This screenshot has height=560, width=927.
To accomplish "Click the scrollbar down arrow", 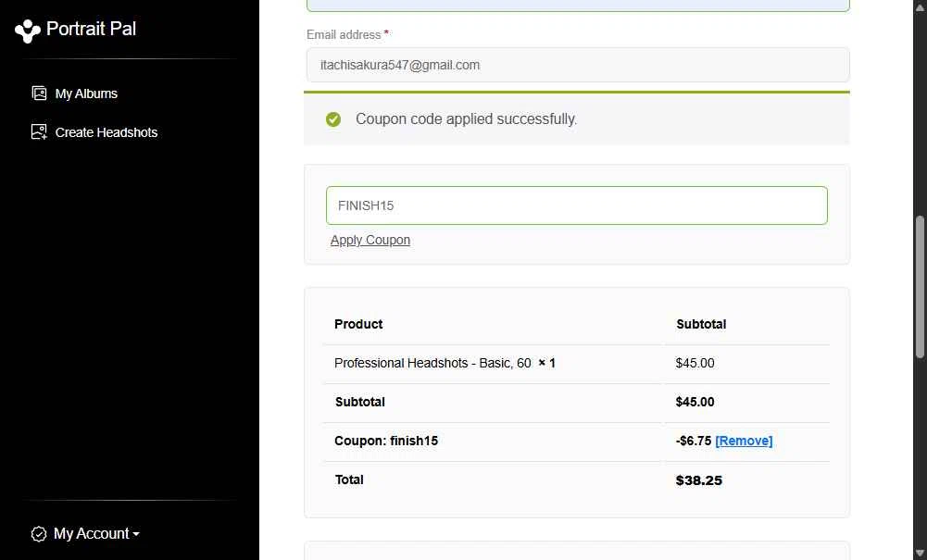I will (920, 553).
